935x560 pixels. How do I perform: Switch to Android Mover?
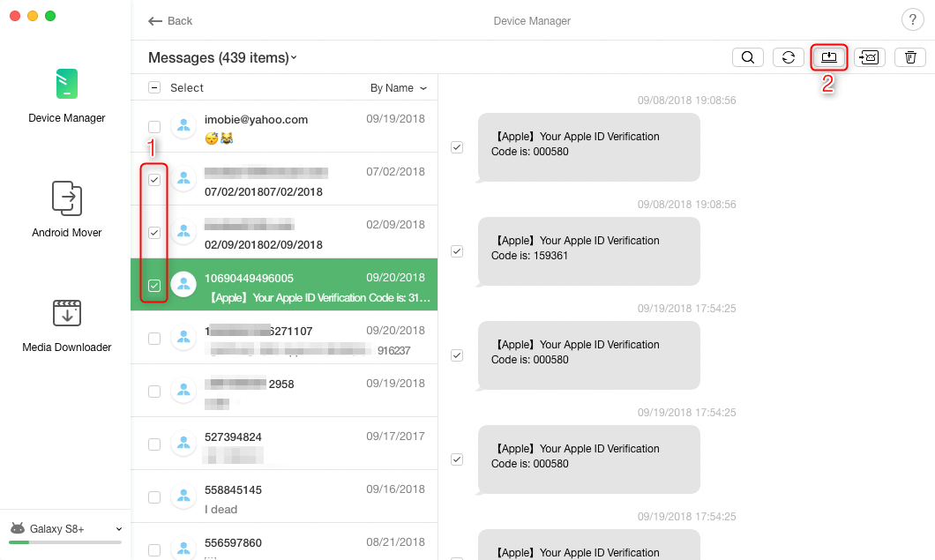[x=65, y=209]
